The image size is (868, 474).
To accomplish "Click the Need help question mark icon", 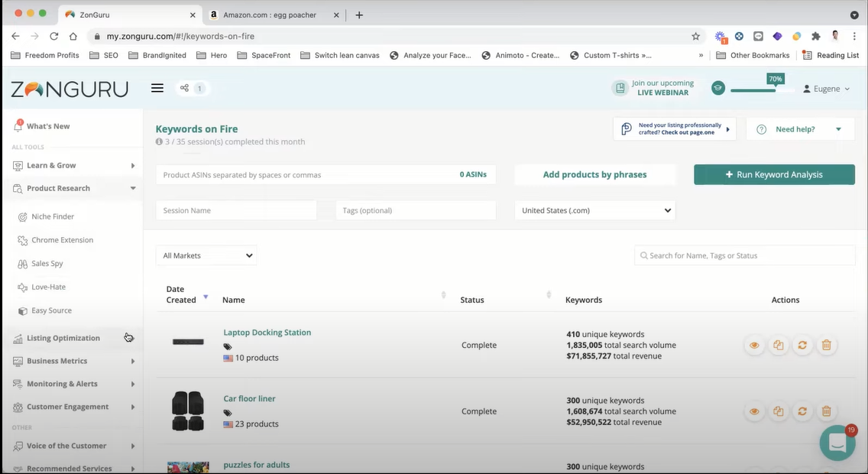I will click(762, 129).
